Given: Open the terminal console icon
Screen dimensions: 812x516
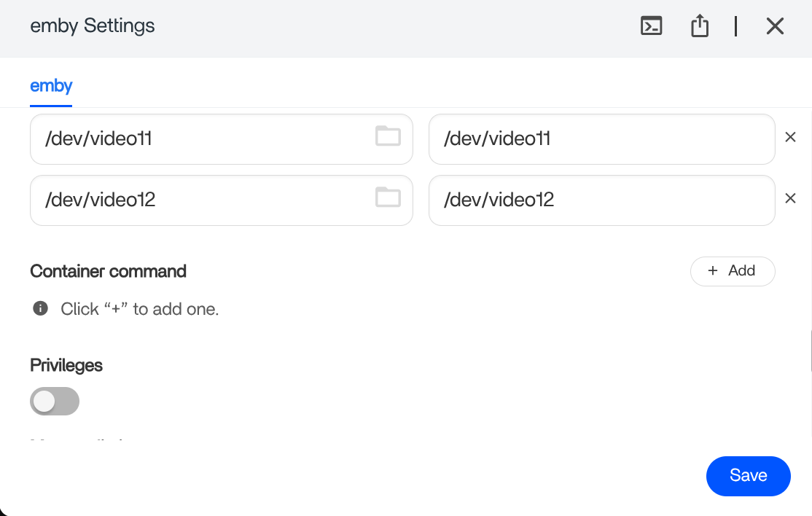Looking at the screenshot, I should coord(651,26).
